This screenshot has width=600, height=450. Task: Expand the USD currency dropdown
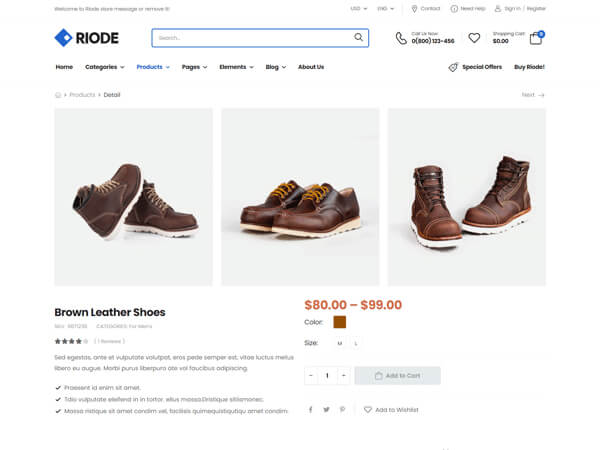click(x=359, y=8)
